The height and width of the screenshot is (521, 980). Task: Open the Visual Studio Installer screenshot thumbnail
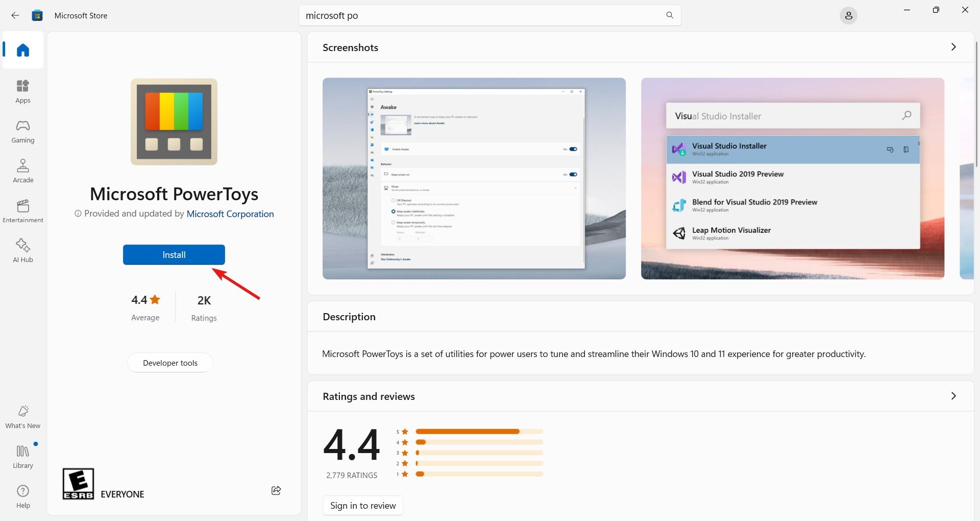[793, 178]
